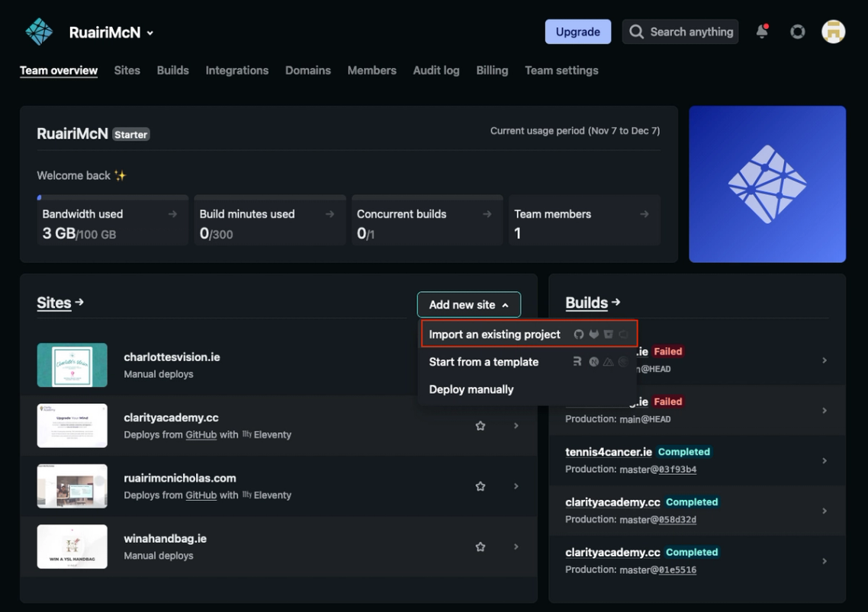Open the clarityacademy.cc thumbnail
This screenshot has height=612, width=868.
(x=72, y=425)
